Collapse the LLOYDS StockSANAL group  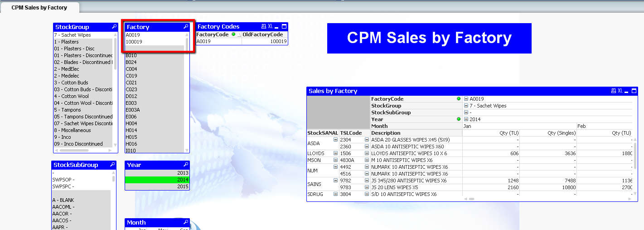335,153
